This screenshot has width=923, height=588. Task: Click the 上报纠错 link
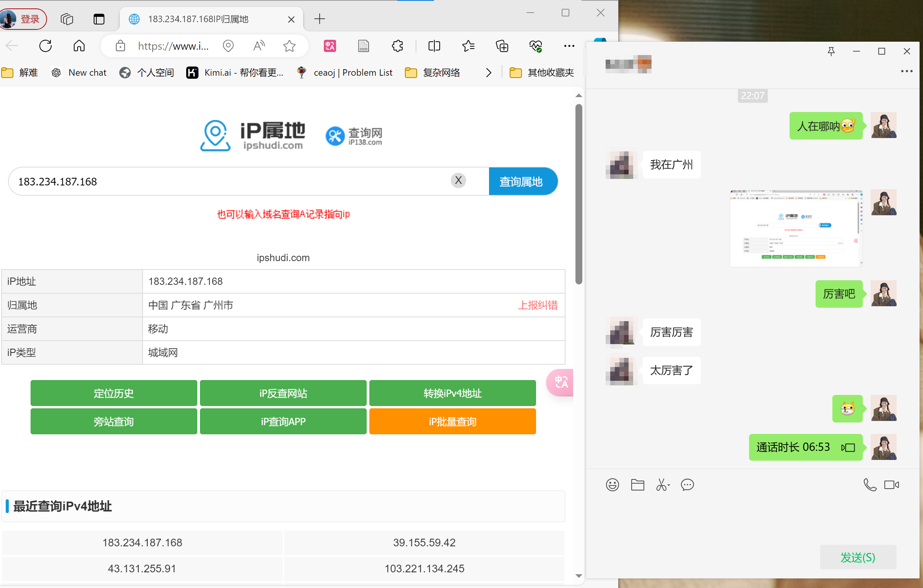[537, 305]
